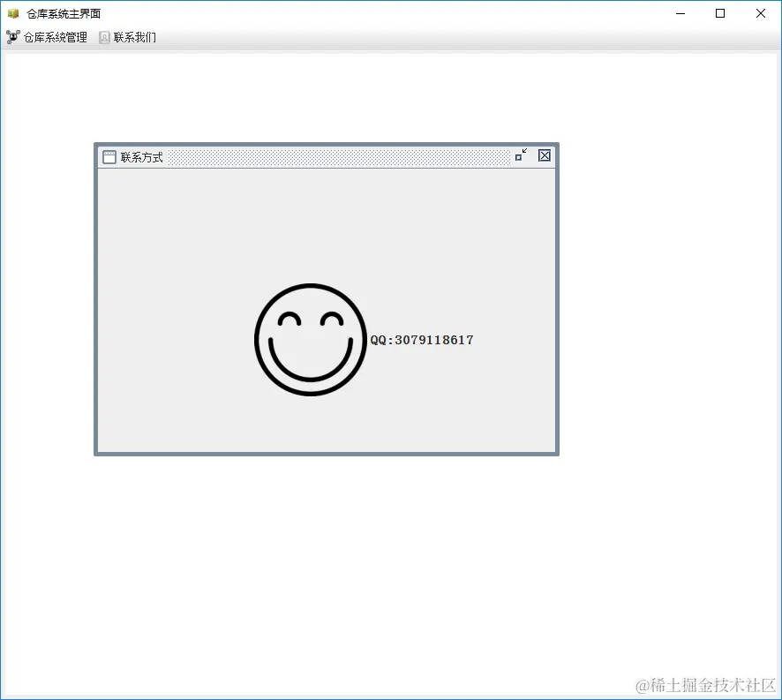Screen dimensions: 782x700
Task: Close the 联系方式 internal window
Action: click(545, 155)
